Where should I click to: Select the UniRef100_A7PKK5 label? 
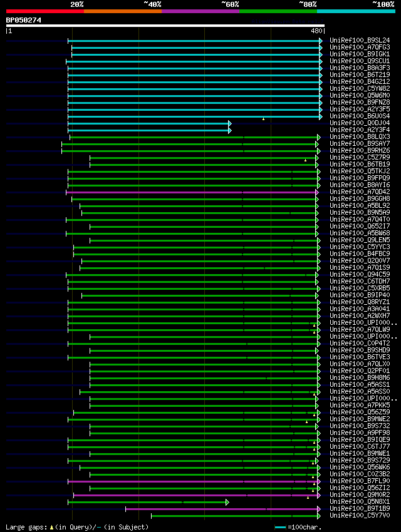pos(360,405)
